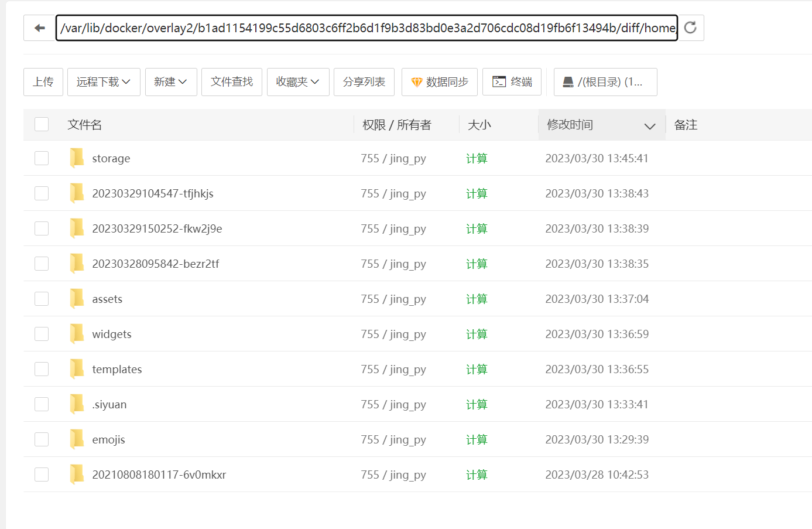
Task: Expand the 新建 dropdown menu
Action: tap(171, 82)
